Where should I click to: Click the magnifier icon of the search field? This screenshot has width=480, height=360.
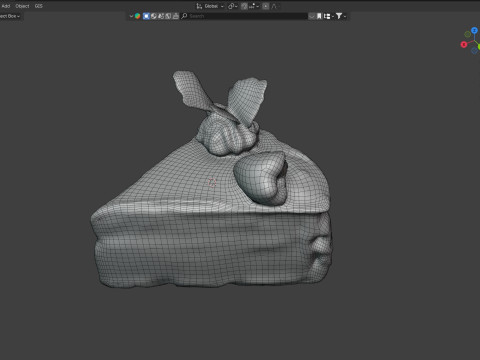pyautogui.click(x=184, y=16)
